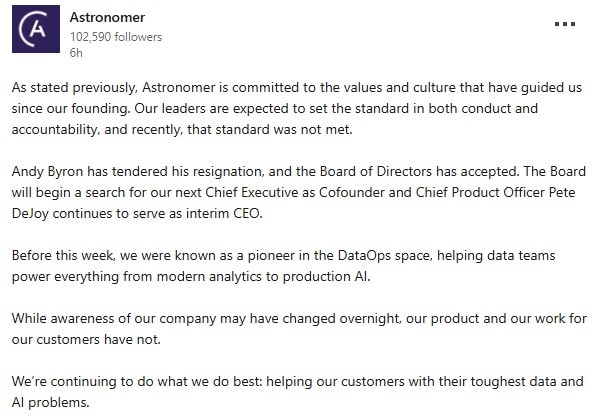Click the phrase 'production AI'
This screenshot has height=419, width=607.
coord(325,277)
